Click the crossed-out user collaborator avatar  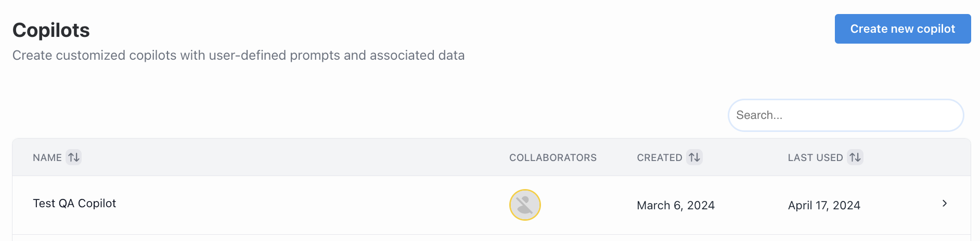click(524, 205)
